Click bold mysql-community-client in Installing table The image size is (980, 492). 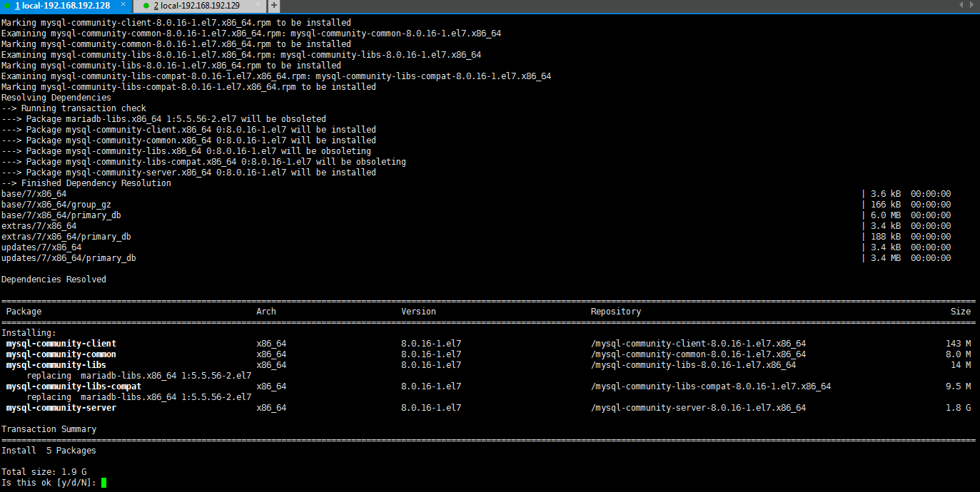(61, 344)
